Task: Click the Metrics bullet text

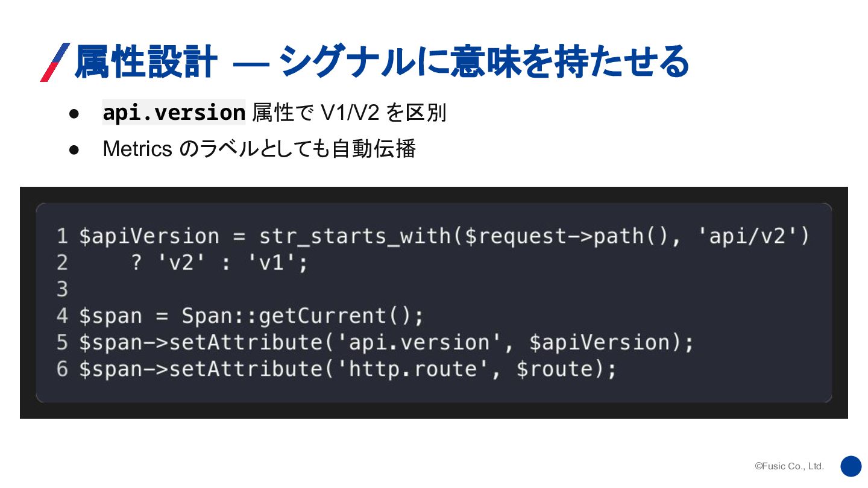Action: tap(259, 149)
